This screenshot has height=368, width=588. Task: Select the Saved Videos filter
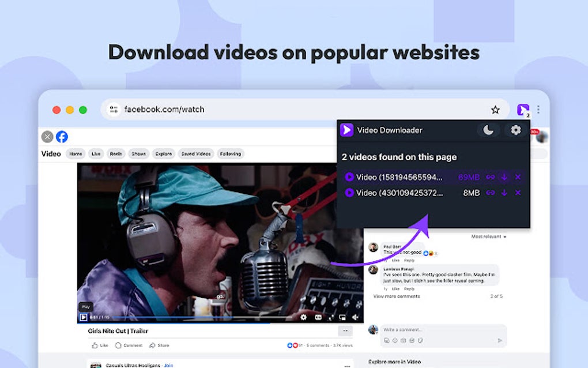pyautogui.click(x=196, y=153)
